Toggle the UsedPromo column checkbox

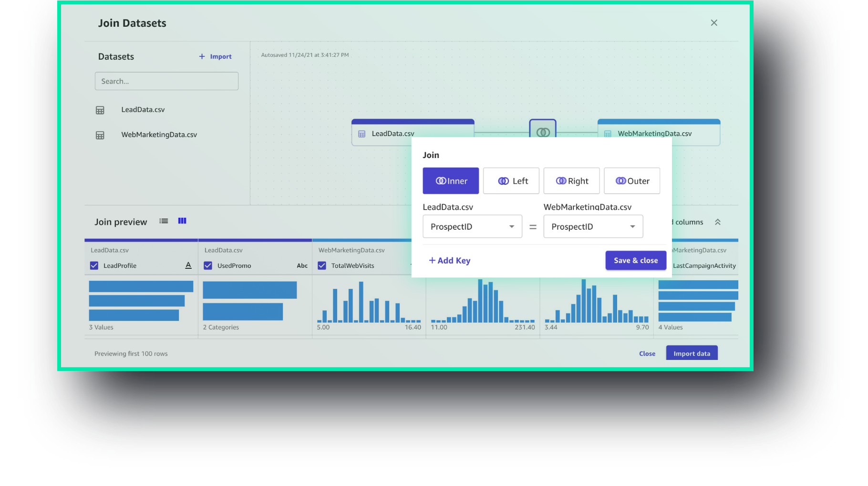[208, 265]
